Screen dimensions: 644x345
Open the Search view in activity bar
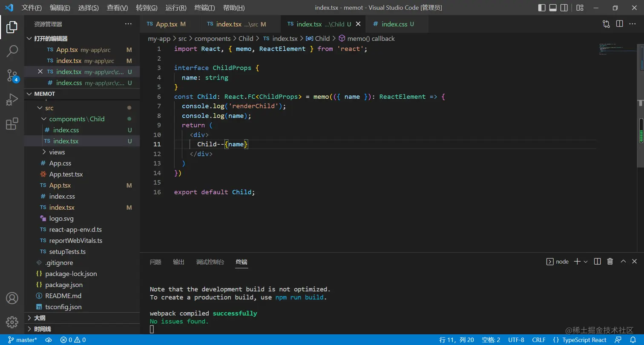(12, 51)
